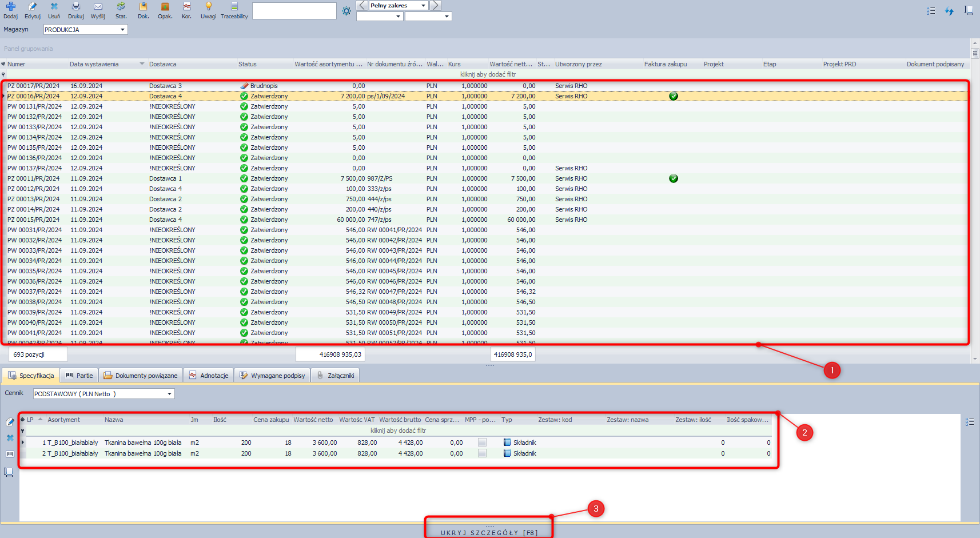Screen dimensions: 980x538
Task: Expand the Pełny zakres date range dropdown
Action: tap(423, 6)
